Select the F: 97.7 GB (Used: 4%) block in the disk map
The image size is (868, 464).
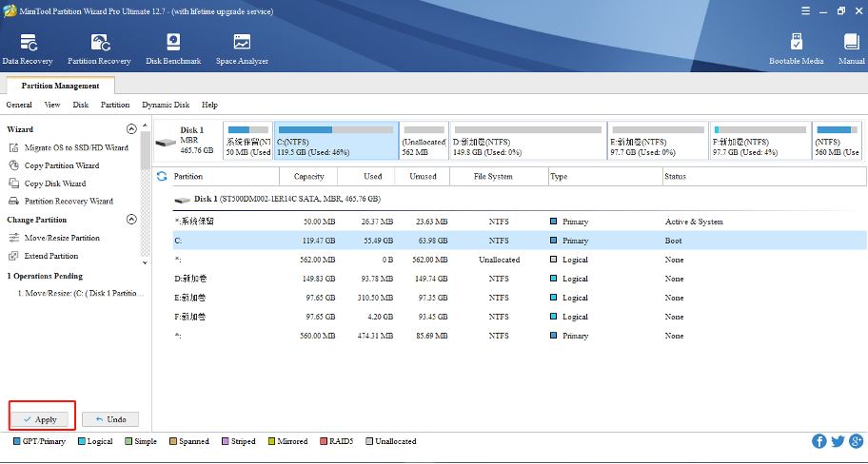[760, 141]
